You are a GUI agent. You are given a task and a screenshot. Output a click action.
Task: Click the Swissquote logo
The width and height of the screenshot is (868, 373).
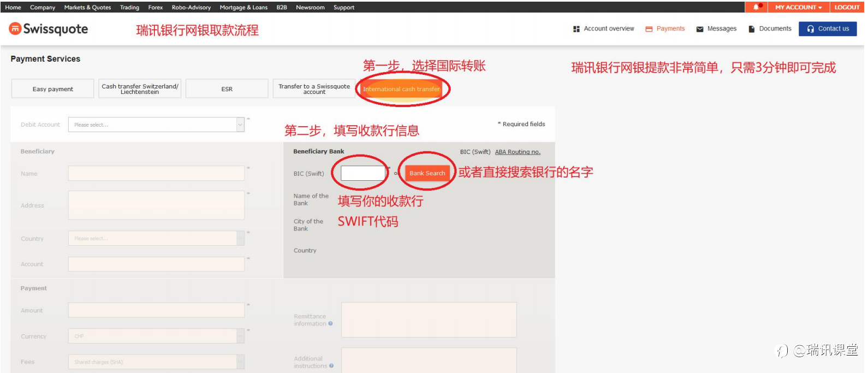pos(49,29)
